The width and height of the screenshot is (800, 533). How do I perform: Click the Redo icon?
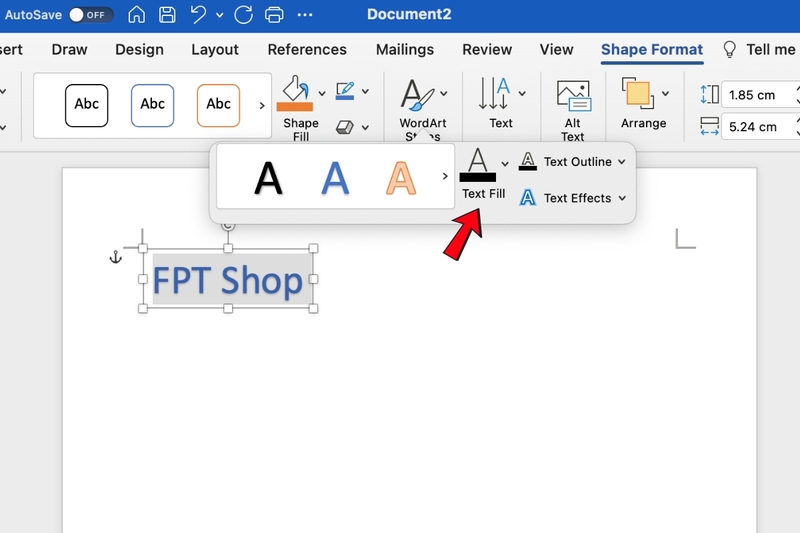pyautogui.click(x=243, y=14)
